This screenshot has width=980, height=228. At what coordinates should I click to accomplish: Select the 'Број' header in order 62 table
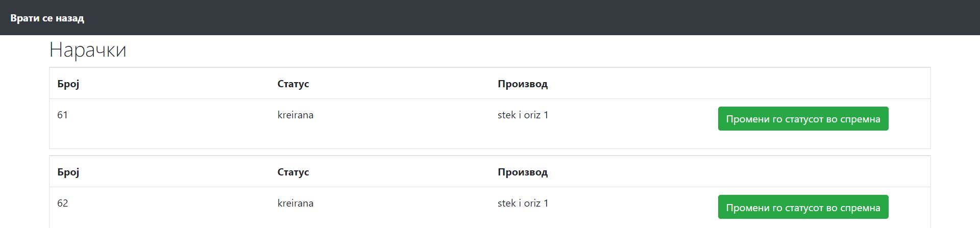coord(68,172)
